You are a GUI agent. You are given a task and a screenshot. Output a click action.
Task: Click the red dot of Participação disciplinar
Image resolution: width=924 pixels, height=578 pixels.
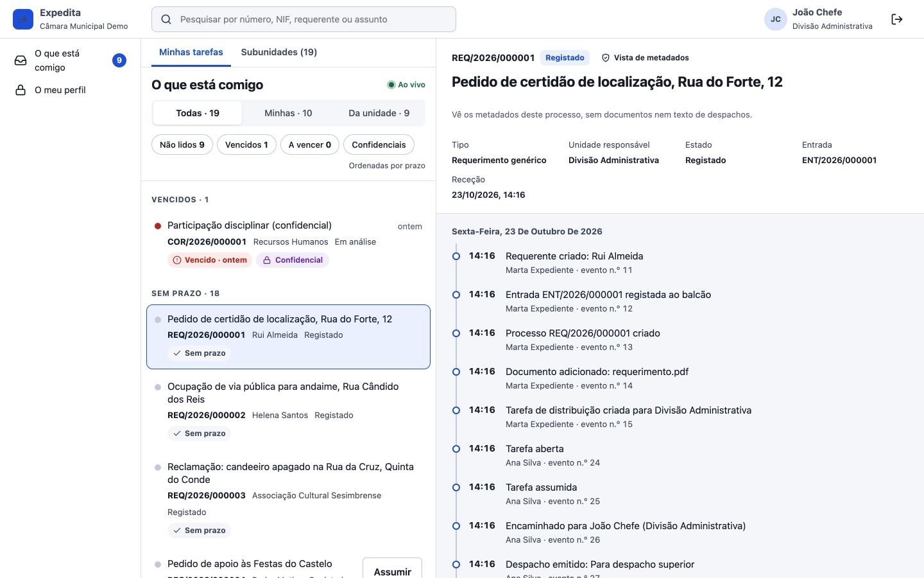158,226
